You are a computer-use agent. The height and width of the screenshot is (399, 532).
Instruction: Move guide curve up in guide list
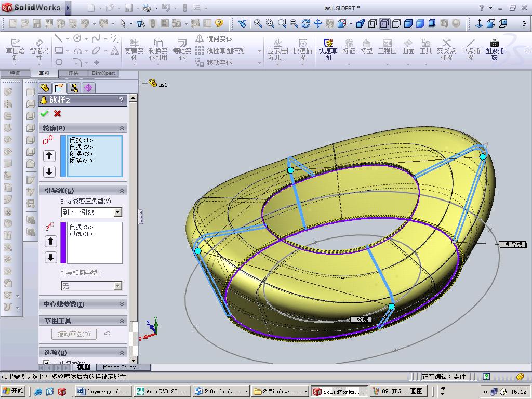point(50,241)
